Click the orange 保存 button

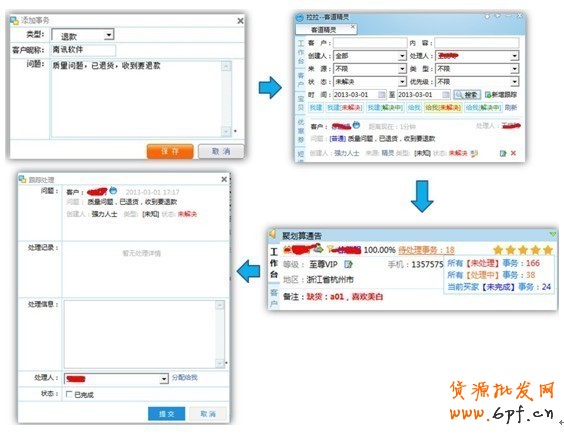[170, 151]
